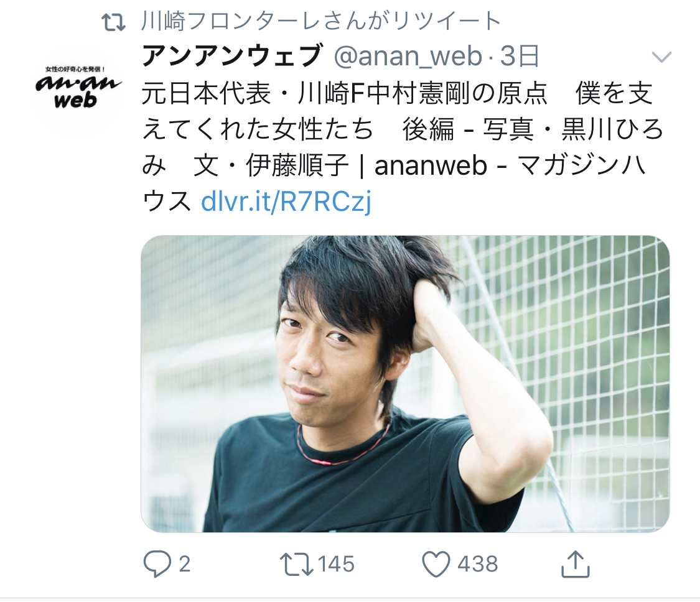Click 女性の好奇心を発信 tagline in avatar logo

pos(75,69)
